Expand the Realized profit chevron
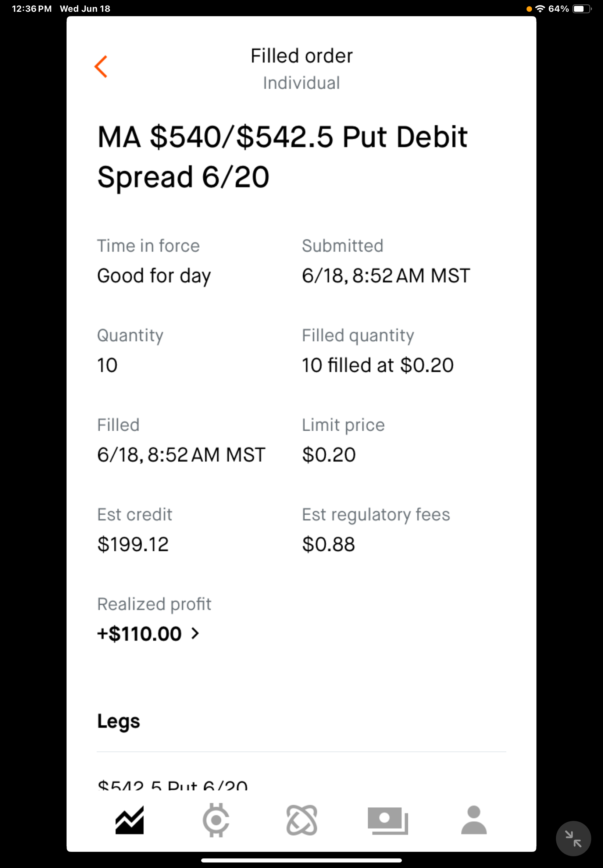This screenshot has height=868, width=603. coord(195,633)
